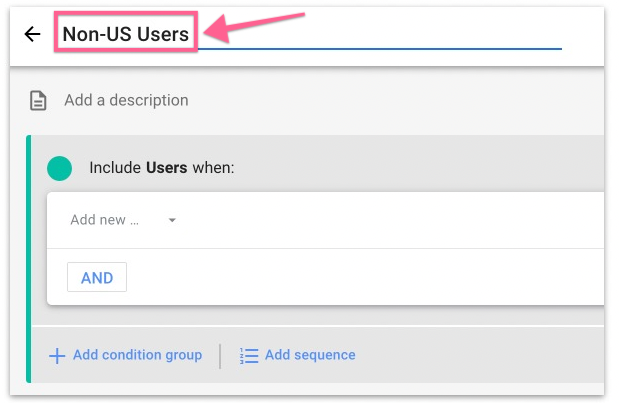Image resolution: width=619 pixels, height=403 pixels.
Task: Click the plus icon for condition group
Action: coord(57,355)
